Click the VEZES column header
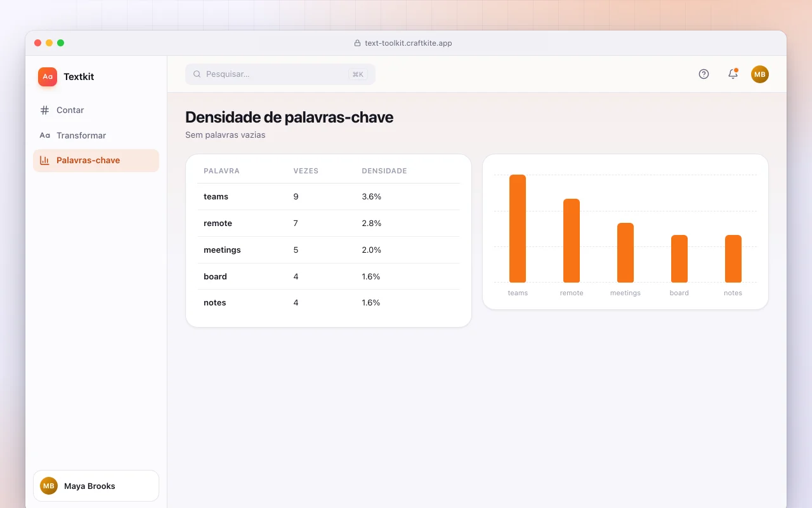The height and width of the screenshot is (508, 812). click(x=306, y=171)
